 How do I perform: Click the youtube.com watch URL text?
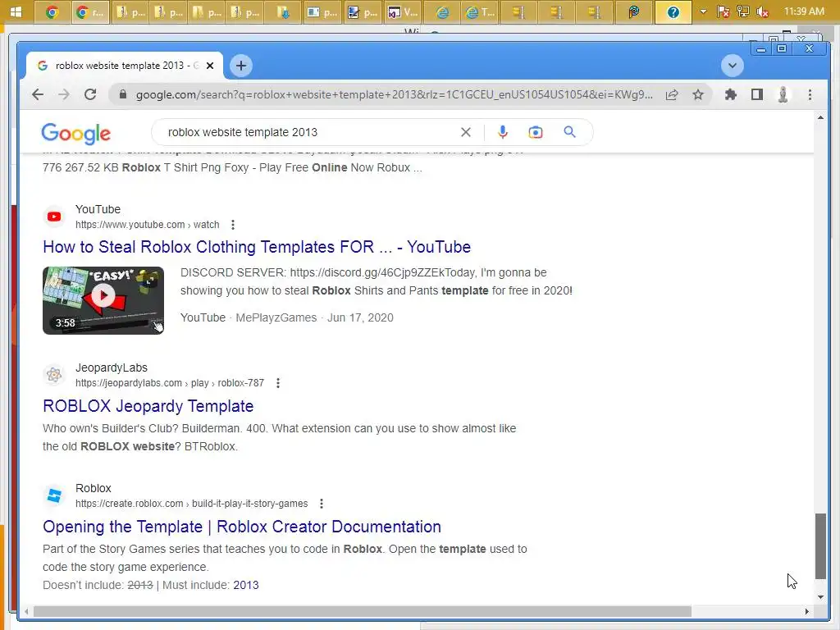point(148,225)
